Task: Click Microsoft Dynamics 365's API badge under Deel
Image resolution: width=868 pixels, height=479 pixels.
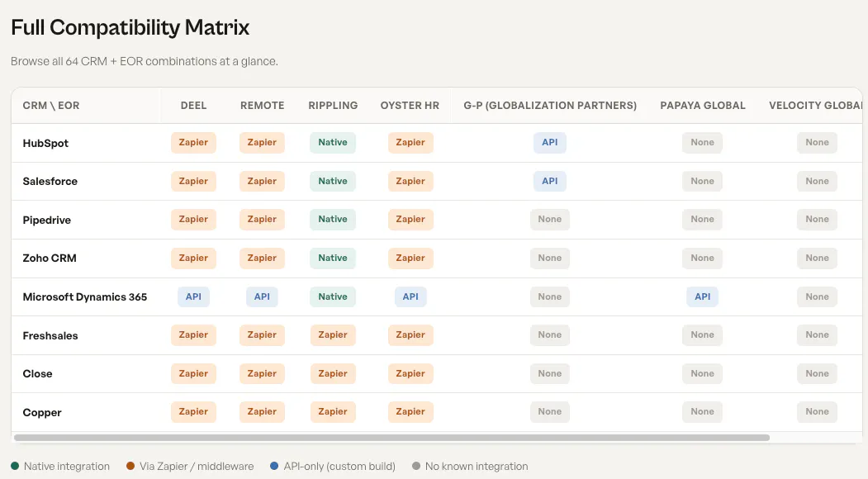Action: point(193,296)
